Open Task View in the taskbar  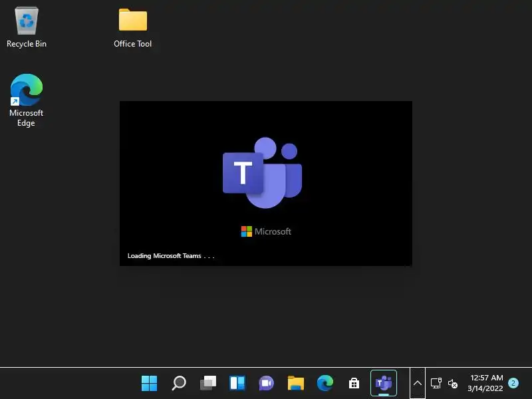tap(208, 384)
